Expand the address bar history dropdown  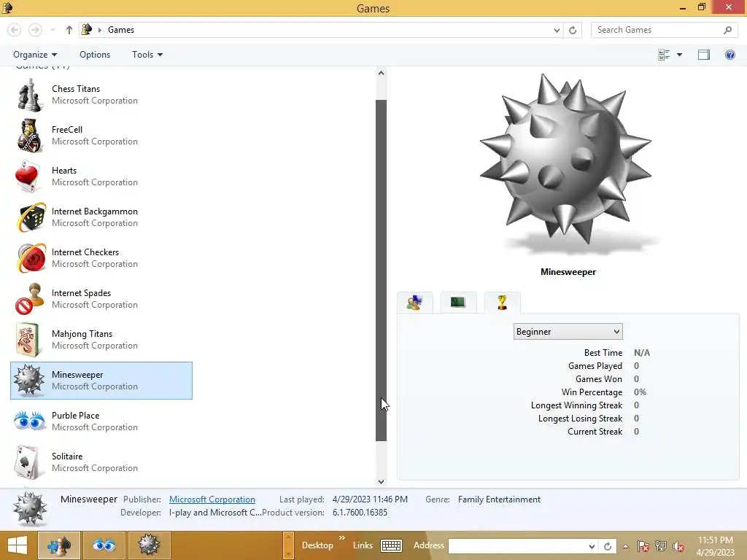(557, 30)
